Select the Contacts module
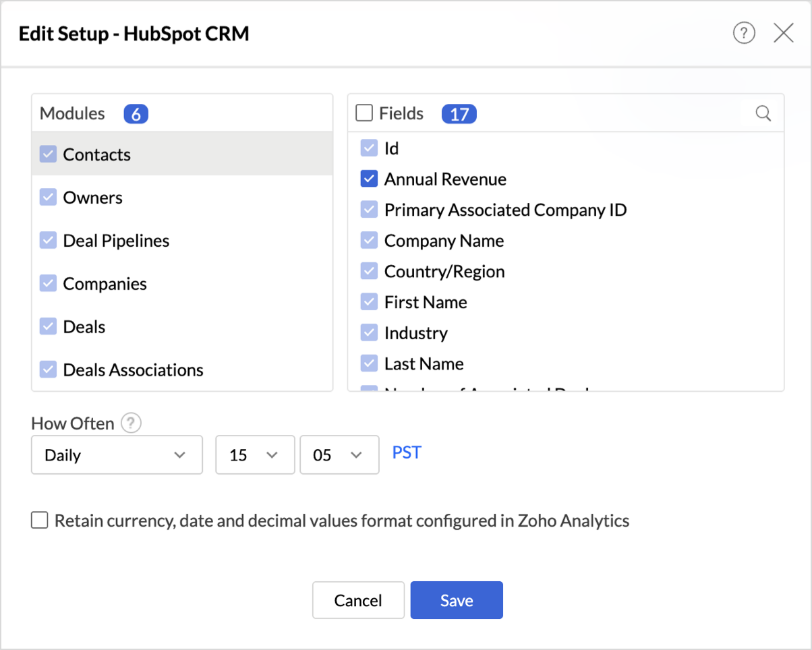Screen dimensions: 812x650 tap(97, 154)
